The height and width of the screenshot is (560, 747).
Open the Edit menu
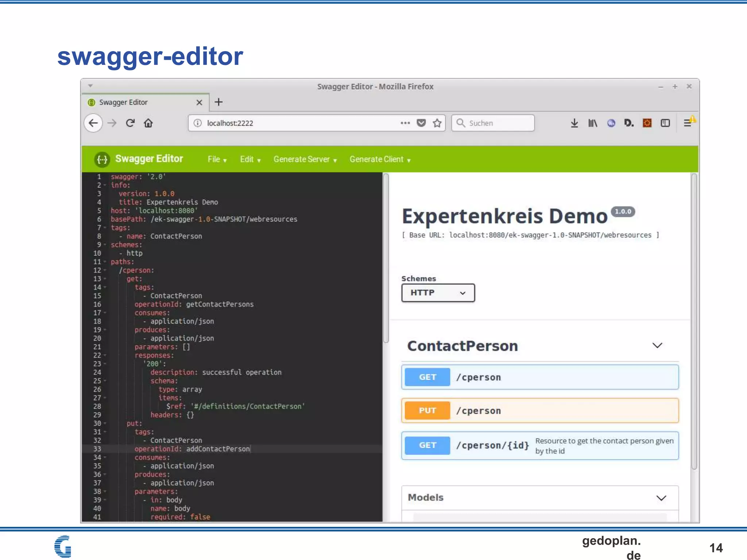click(x=250, y=159)
